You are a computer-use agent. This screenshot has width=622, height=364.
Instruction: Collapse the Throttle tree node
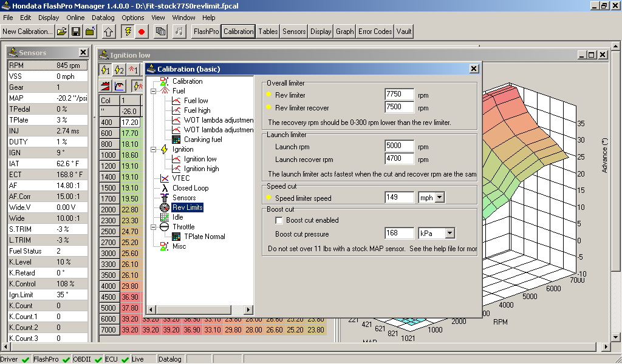(x=153, y=227)
